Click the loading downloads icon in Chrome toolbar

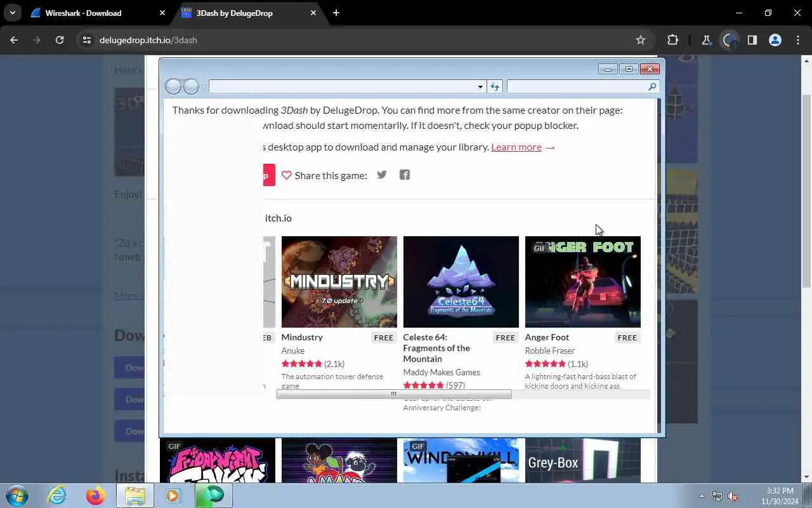click(x=730, y=40)
